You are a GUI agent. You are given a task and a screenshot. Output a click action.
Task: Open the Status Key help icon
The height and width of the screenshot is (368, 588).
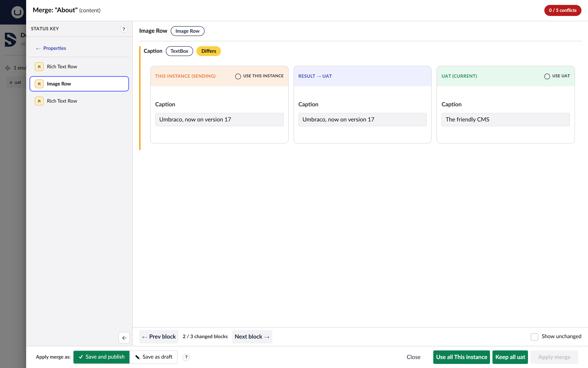[x=124, y=29]
